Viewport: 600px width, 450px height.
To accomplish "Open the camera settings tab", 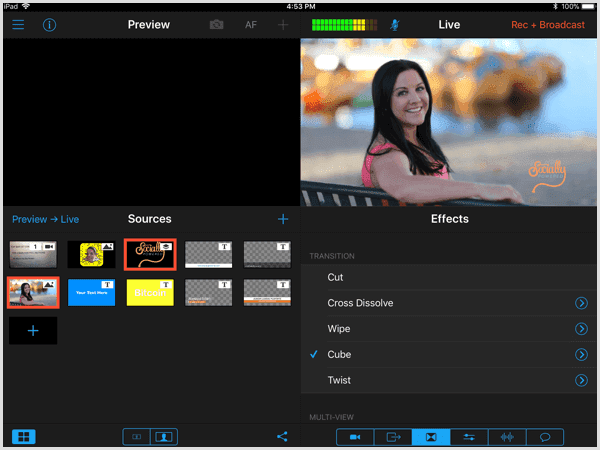I will [355, 437].
